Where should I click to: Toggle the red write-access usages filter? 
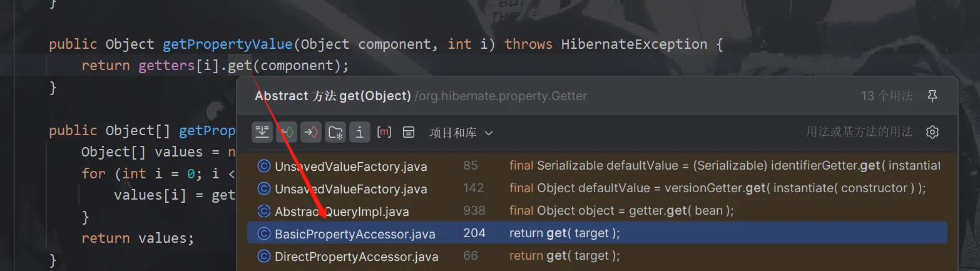(x=311, y=132)
